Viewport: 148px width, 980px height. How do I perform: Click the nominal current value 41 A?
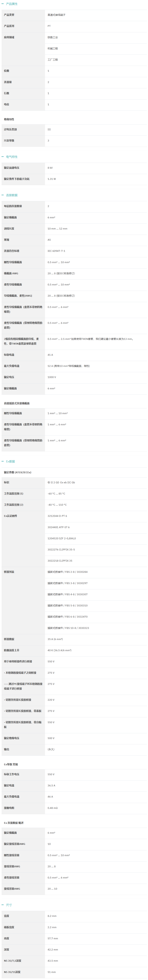click(x=50, y=355)
